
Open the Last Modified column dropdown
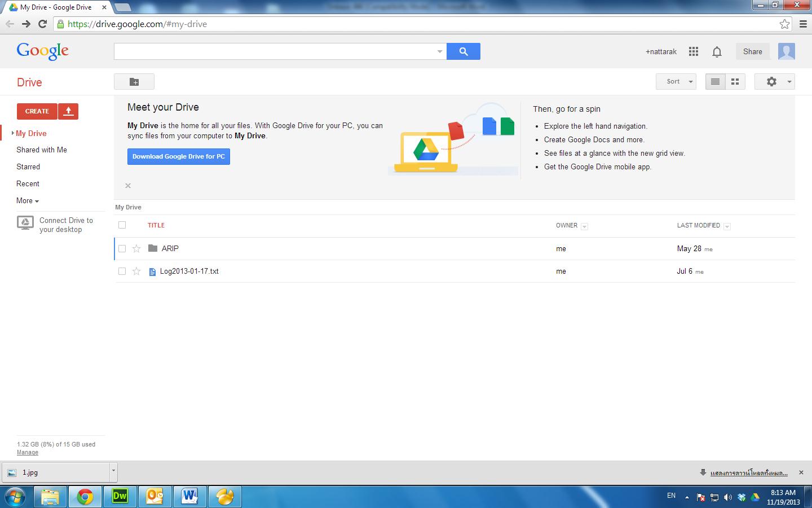[727, 226]
